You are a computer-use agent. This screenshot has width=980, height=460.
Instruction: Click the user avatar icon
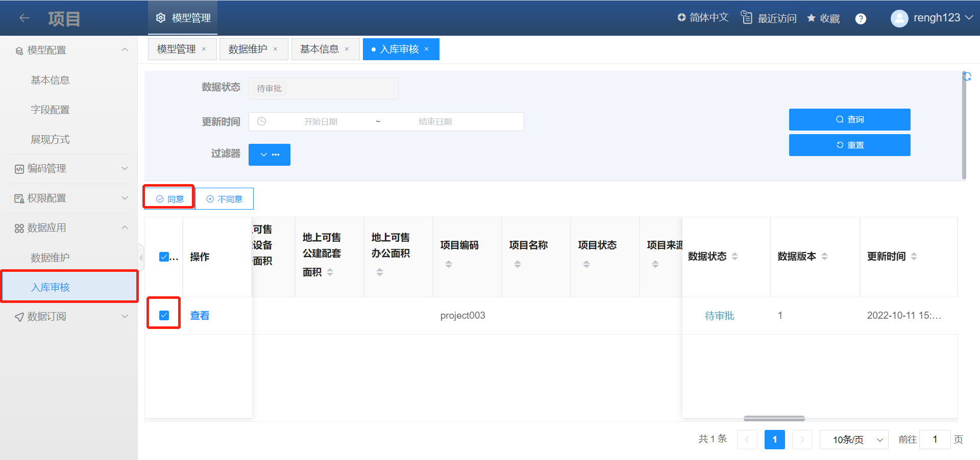coord(899,18)
